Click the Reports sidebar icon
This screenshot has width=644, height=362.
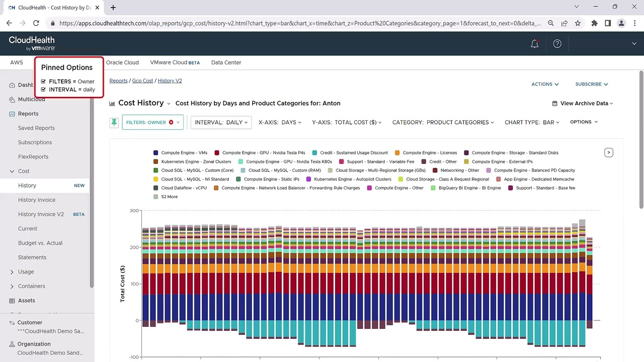12,114
